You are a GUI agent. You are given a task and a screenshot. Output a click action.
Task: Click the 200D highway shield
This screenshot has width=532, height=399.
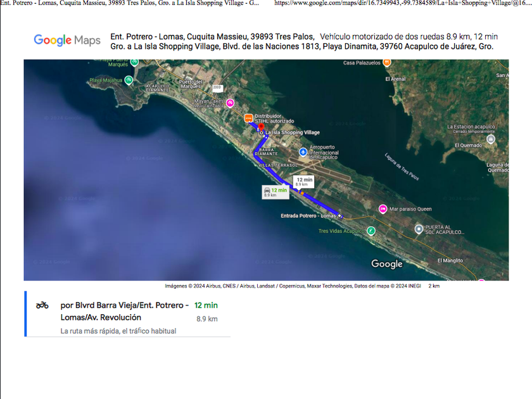pyautogui.click(x=217, y=87)
